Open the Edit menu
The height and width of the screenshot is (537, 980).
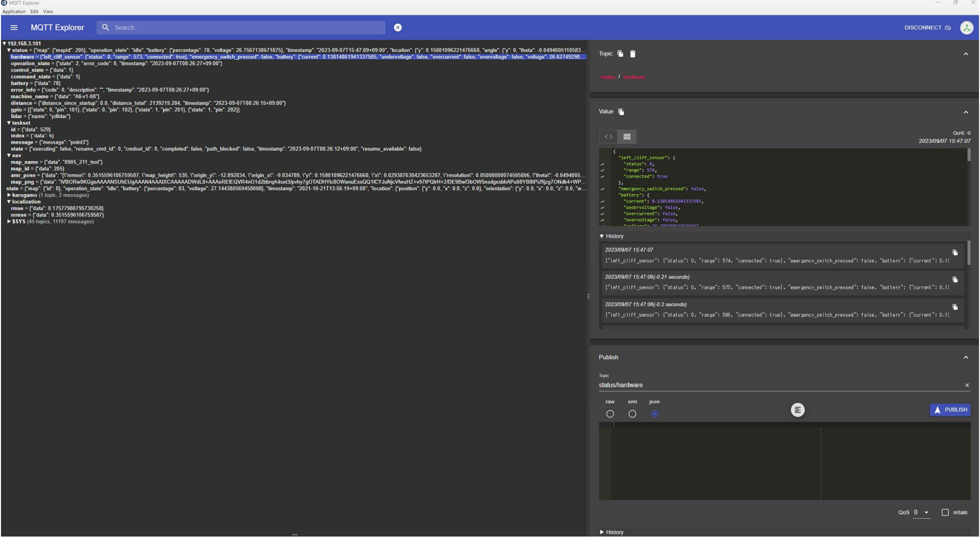pyautogui.click(x=34, y=11)
